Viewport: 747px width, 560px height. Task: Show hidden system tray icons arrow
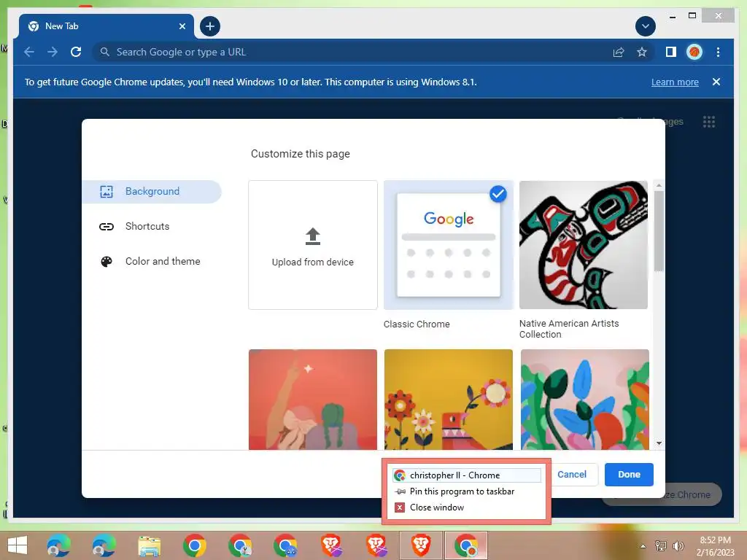click(643, 546)
